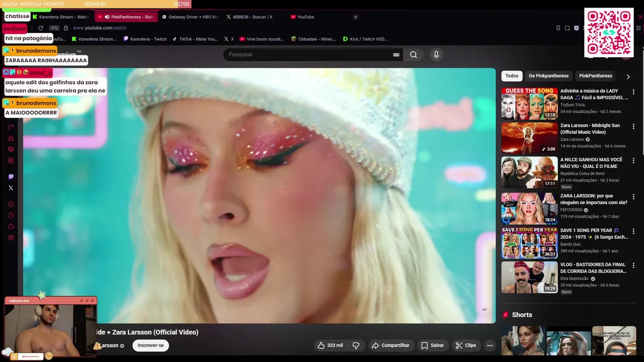This screenshot has width=644, height=362.
Task: Open the GX Mods sidebar icon
Action: (11, 160)
